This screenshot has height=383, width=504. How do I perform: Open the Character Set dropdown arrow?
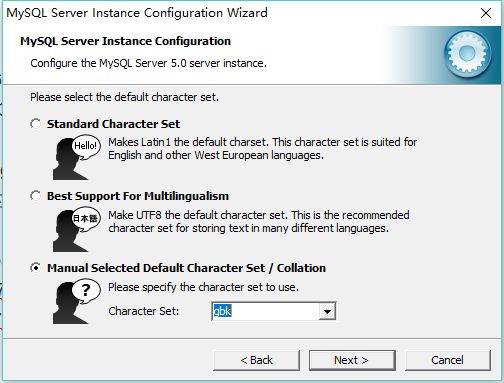click(x=327, y=311)
